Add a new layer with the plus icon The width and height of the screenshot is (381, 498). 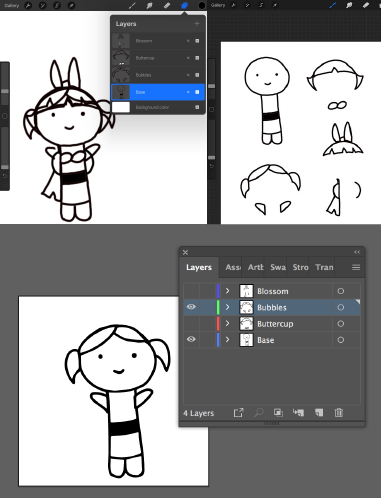197,24
